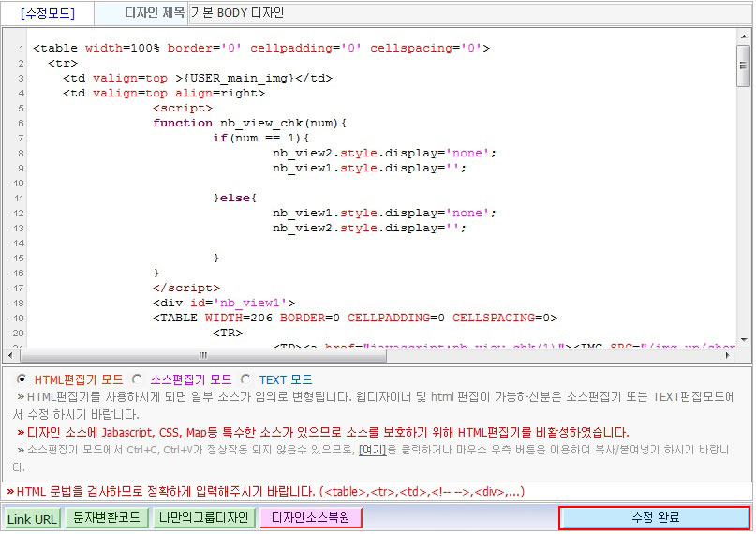Open 나만의그룹디자인 button

coord(204,518)
